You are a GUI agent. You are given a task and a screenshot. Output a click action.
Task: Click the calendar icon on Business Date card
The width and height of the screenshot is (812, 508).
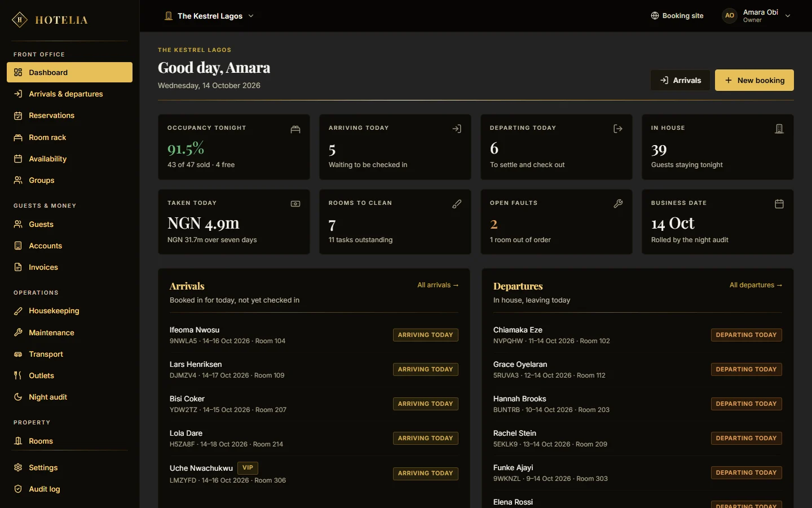click(x=779, y=204)
